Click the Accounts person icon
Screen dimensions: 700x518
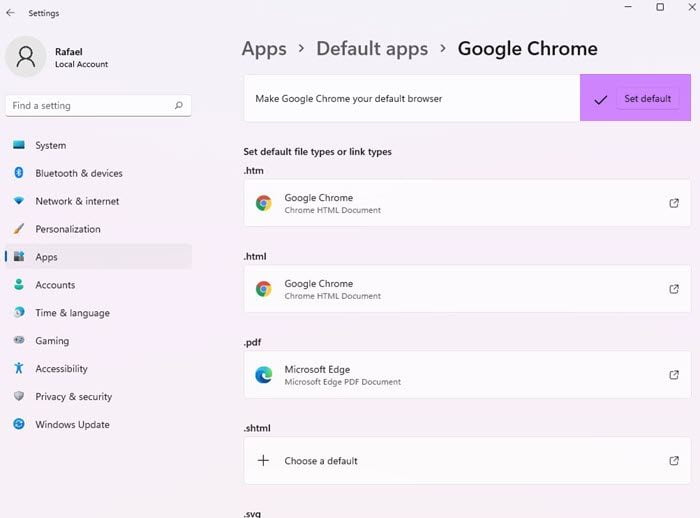pyautogui.click(x=19, y=284)
